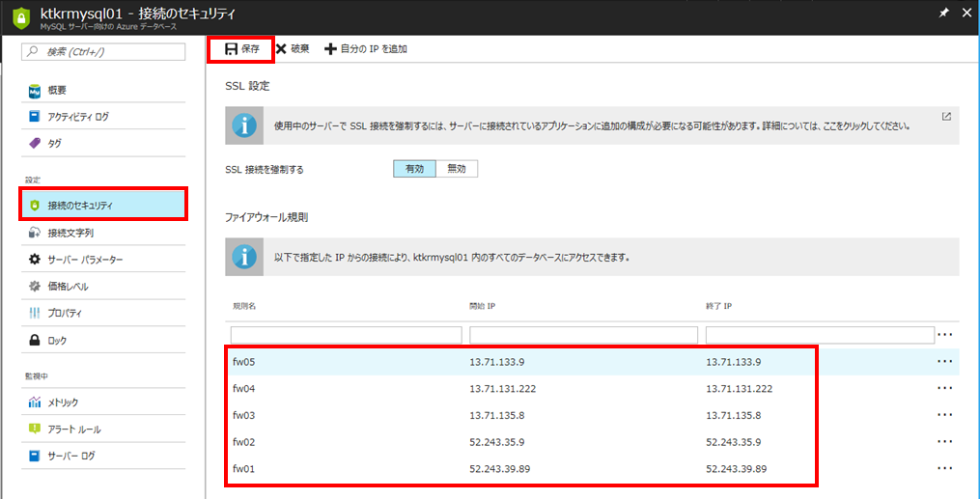980x499 pixels.
Task: Click the サーバー ログ icon
Action: [x=35, y=456]
